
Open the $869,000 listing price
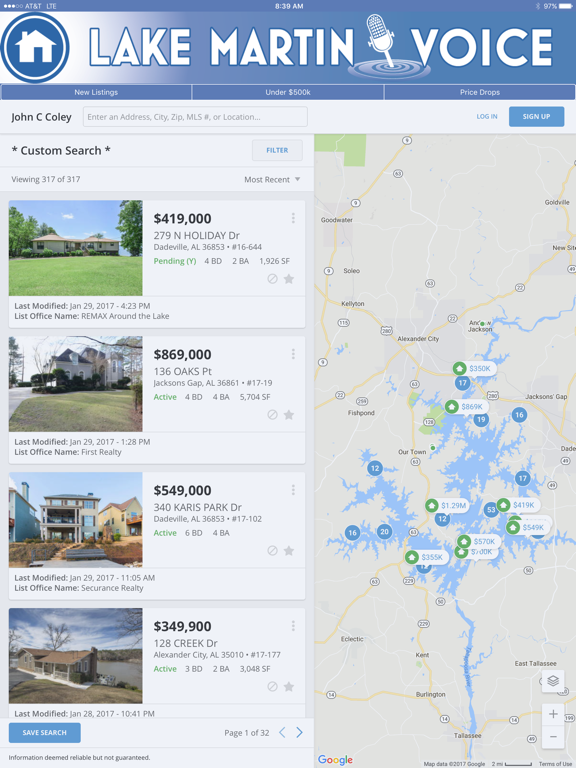click(x=183, y=354)
